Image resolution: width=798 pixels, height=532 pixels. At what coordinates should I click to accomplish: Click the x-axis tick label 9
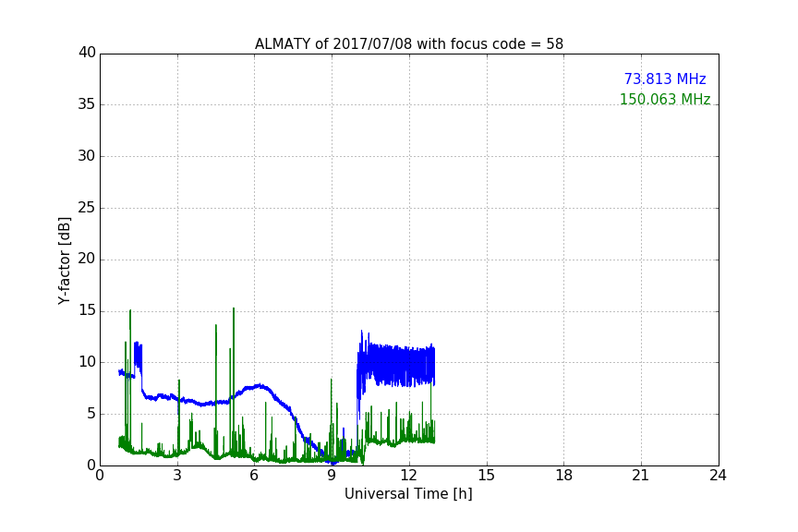click(332, 476)
